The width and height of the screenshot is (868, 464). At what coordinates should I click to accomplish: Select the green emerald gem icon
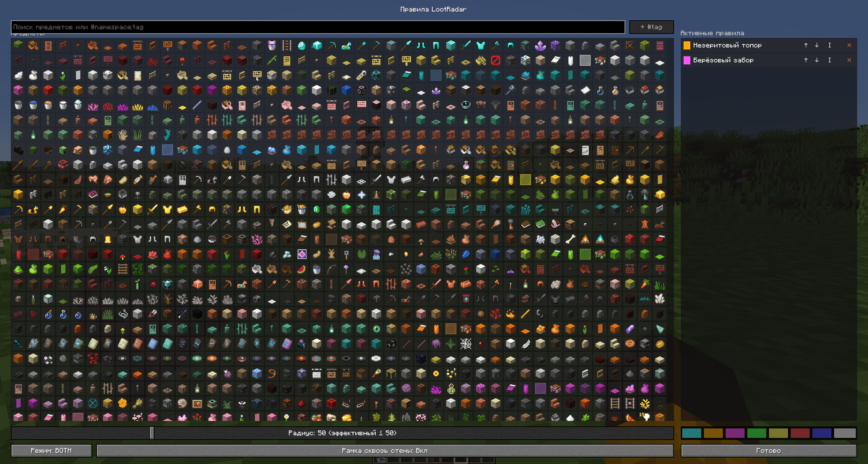tap(316, 209)
